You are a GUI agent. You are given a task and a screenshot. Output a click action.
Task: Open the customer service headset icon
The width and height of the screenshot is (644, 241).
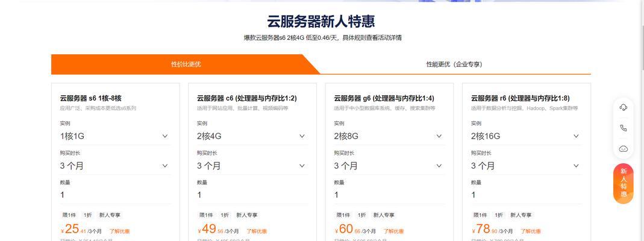pyautogui.click(x=623, y=108)
